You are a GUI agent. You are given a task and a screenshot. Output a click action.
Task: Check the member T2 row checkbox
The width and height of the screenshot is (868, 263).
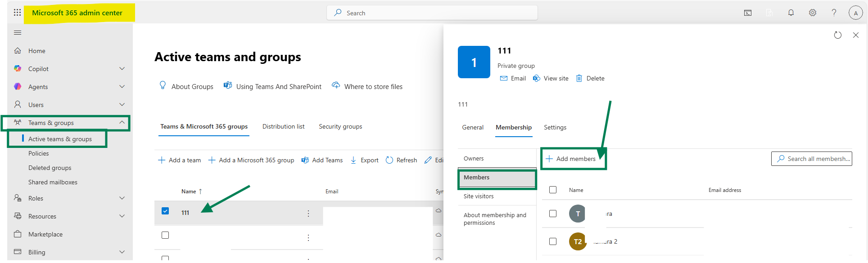coord(553,241)
